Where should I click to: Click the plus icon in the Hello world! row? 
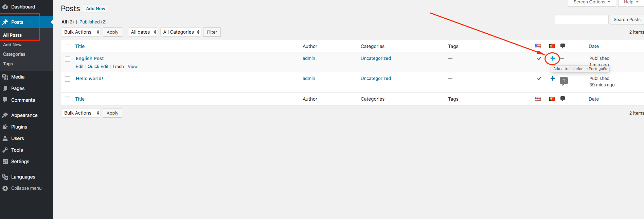point(553,79)
